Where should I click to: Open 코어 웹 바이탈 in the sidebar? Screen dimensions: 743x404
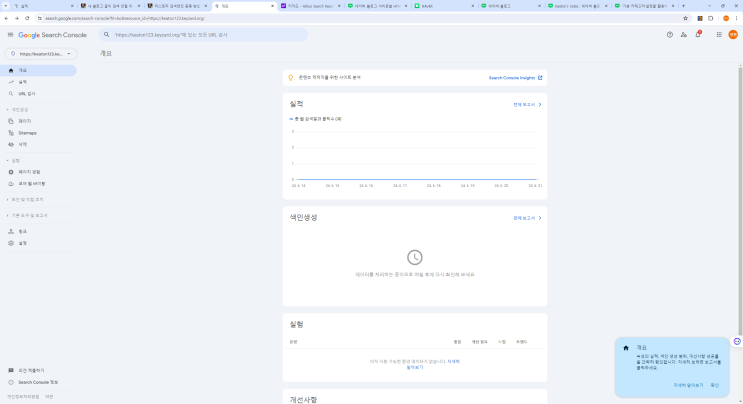point(38,184)
